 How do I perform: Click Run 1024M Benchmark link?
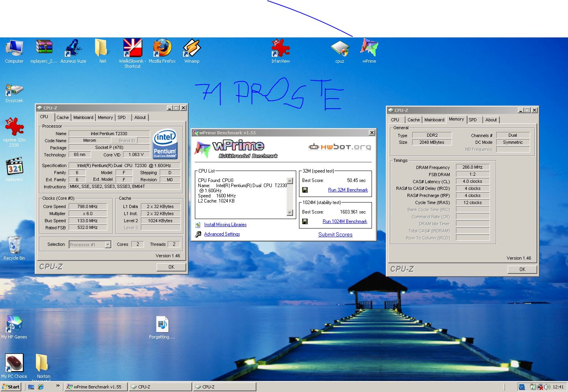(345, 221)
